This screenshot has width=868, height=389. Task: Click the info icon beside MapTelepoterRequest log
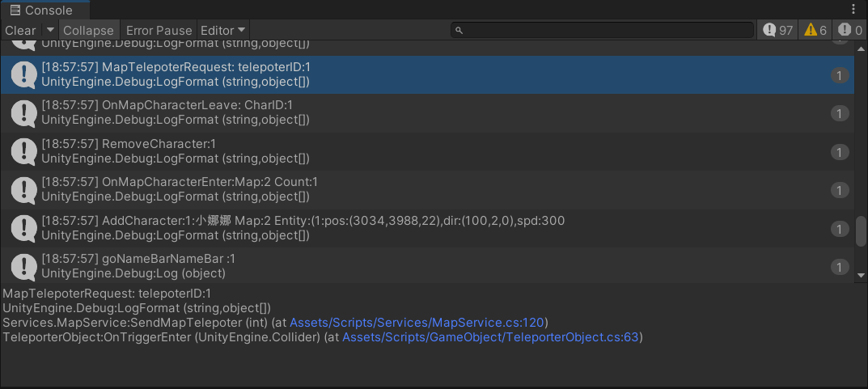23,74
